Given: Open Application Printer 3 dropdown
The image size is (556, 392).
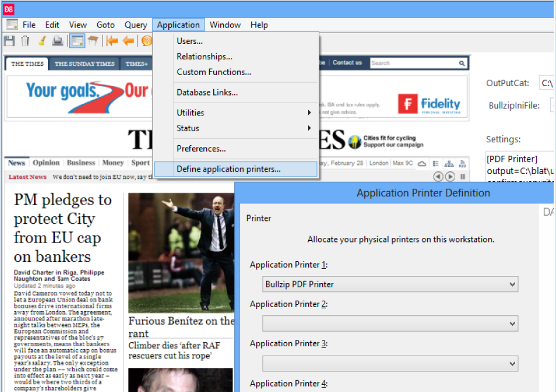Looking at the screenshot, I should 390,364.
